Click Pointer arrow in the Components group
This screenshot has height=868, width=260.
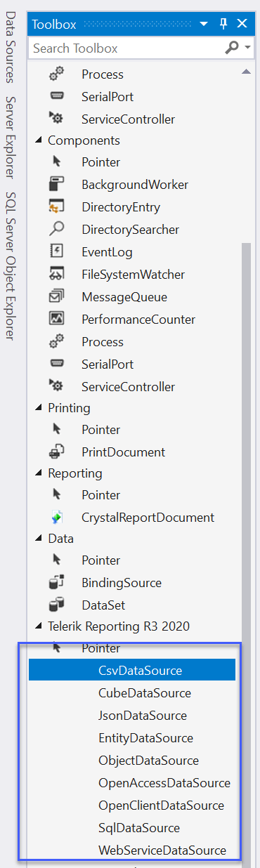(57, 162)
